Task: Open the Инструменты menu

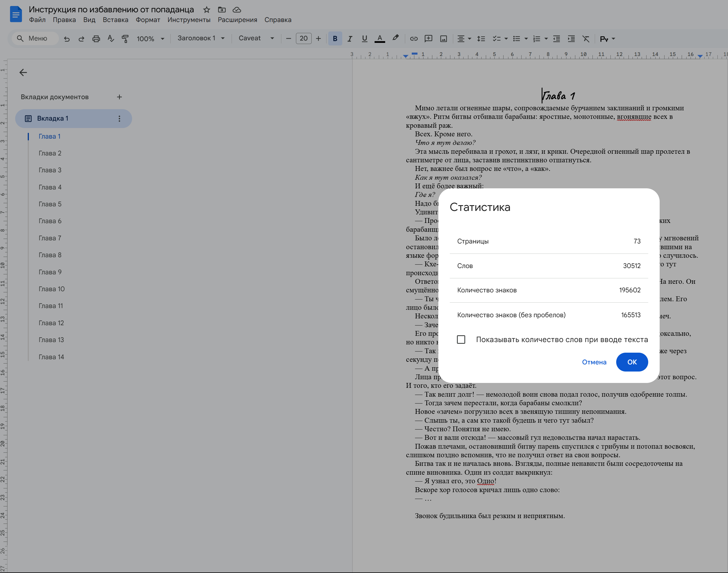Action: tap(189, 20)
